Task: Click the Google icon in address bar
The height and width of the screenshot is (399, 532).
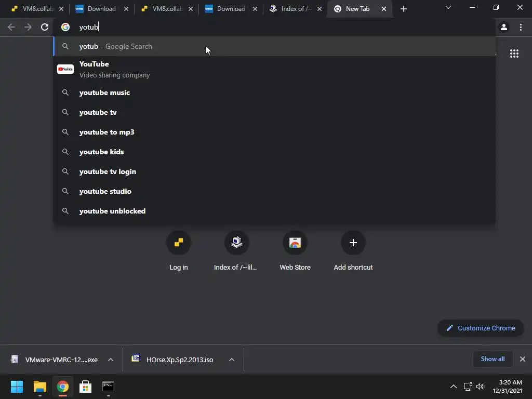Action: [65, 27]
